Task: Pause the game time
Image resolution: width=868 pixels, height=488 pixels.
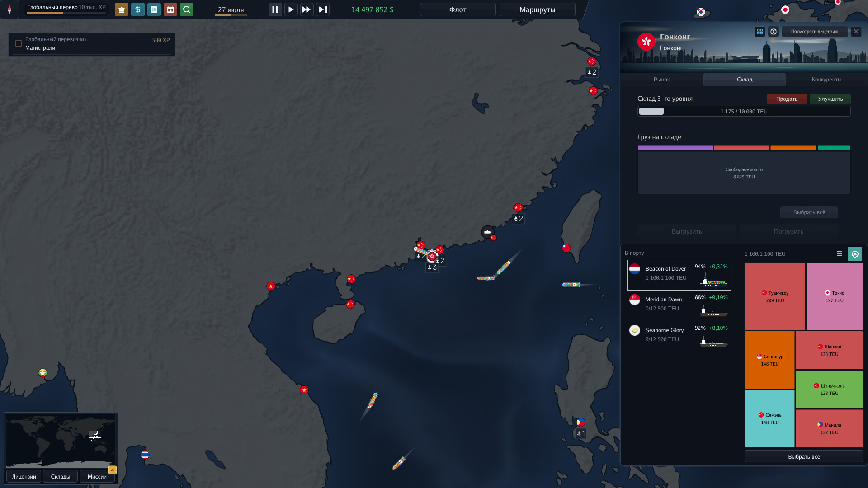Action: pos(275,9)
